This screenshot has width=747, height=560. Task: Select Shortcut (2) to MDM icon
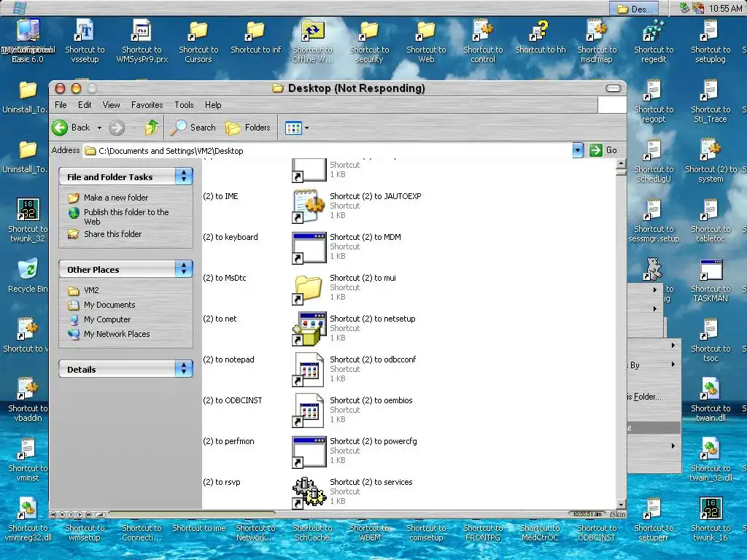click(309, 246)
